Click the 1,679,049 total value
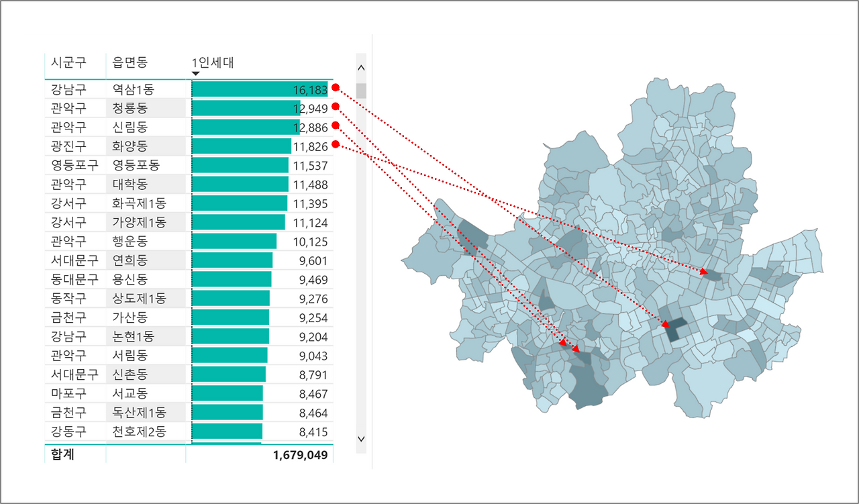 (300, 455)
